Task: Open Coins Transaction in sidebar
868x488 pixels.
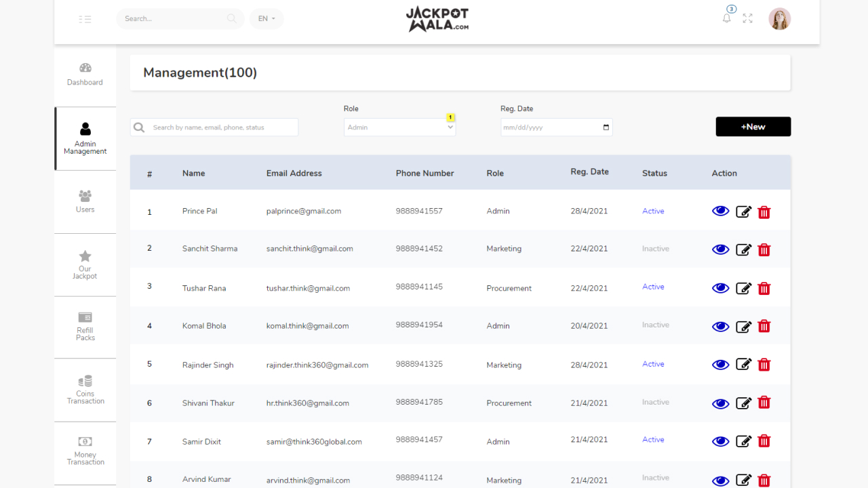Action: (85, 390)
